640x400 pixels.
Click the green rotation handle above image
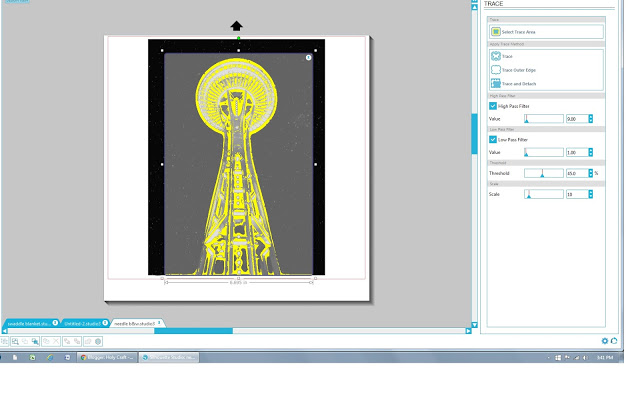pos(238,38)
